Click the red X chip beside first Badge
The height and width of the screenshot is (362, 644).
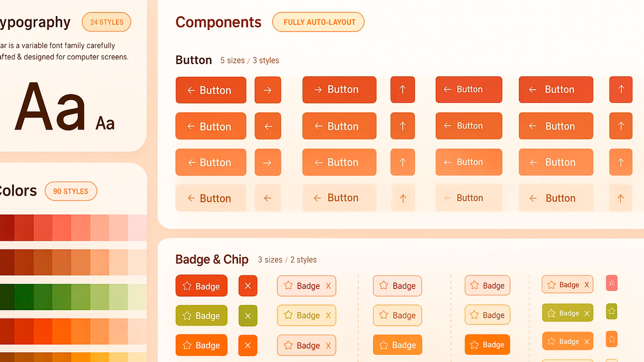[248, 286]
